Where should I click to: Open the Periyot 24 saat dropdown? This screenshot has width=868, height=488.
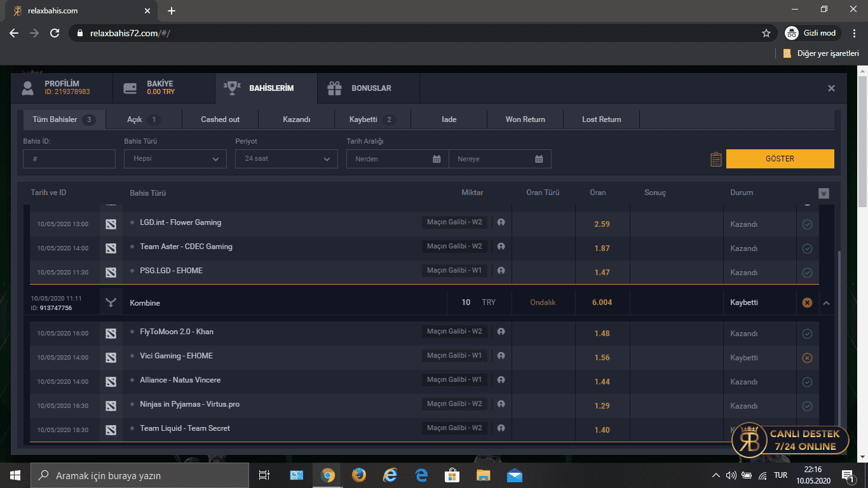point(287,159)
